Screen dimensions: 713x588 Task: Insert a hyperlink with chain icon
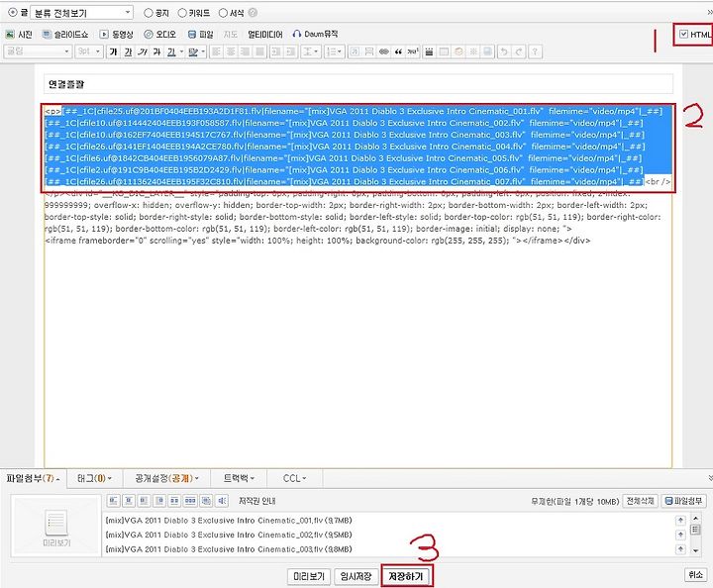[x=384, y=51]
